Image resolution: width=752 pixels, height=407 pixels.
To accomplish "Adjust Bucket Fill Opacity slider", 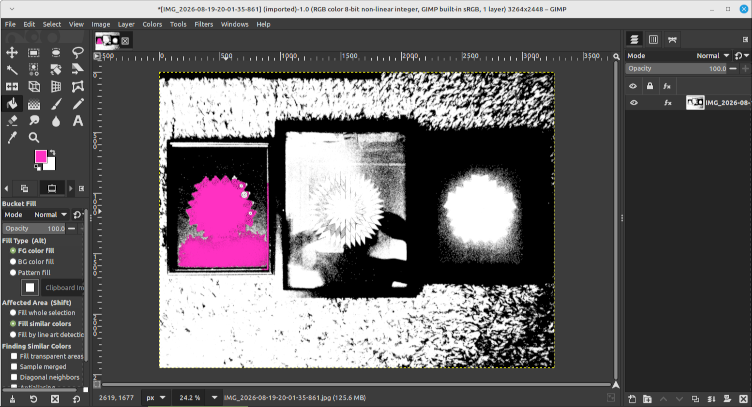I will coord(35,229).
